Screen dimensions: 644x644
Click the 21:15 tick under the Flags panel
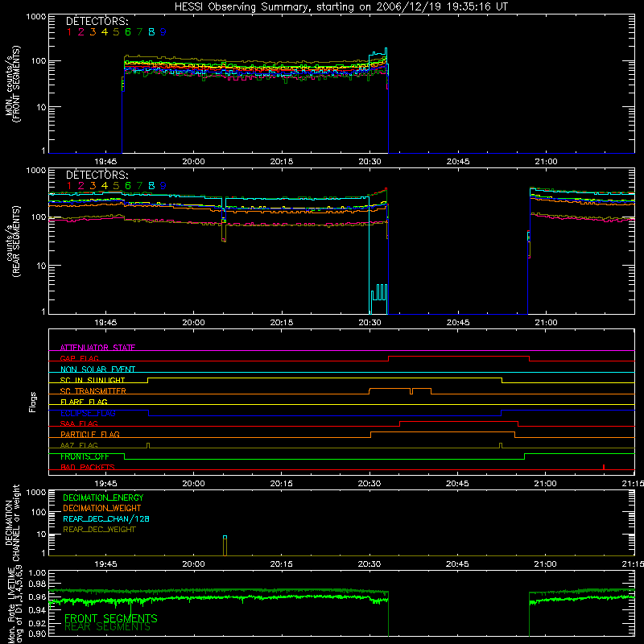(x=633, y=484)
